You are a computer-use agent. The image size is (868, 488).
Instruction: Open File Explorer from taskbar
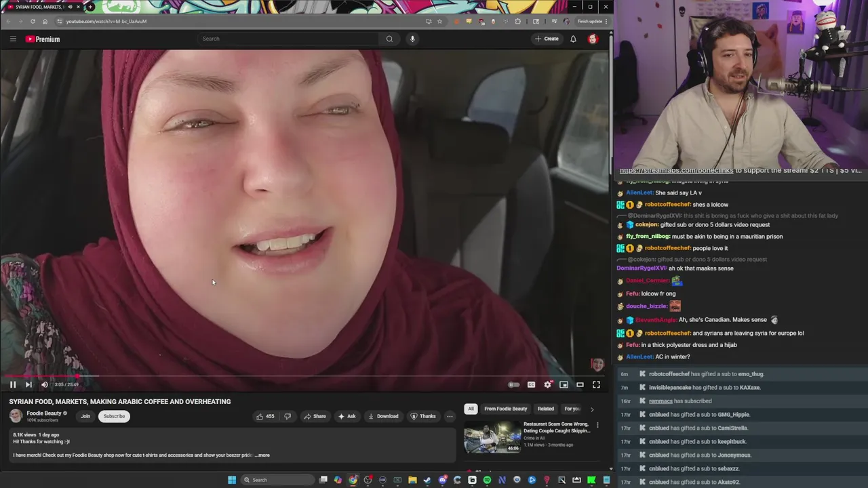(412, 480)
